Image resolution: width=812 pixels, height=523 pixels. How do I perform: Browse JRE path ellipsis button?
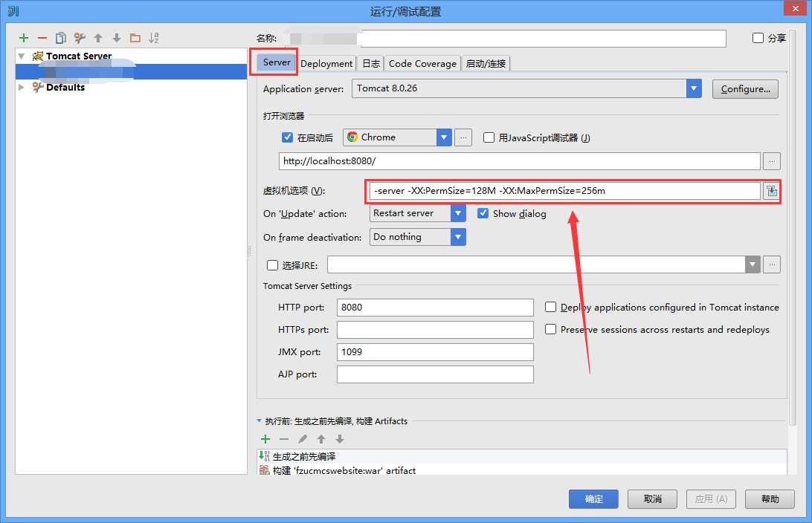click(772, 265)
